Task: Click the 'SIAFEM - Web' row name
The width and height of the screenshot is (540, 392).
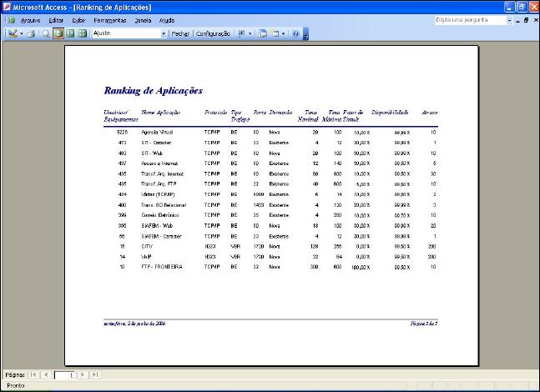Action: tap(157, 226)
